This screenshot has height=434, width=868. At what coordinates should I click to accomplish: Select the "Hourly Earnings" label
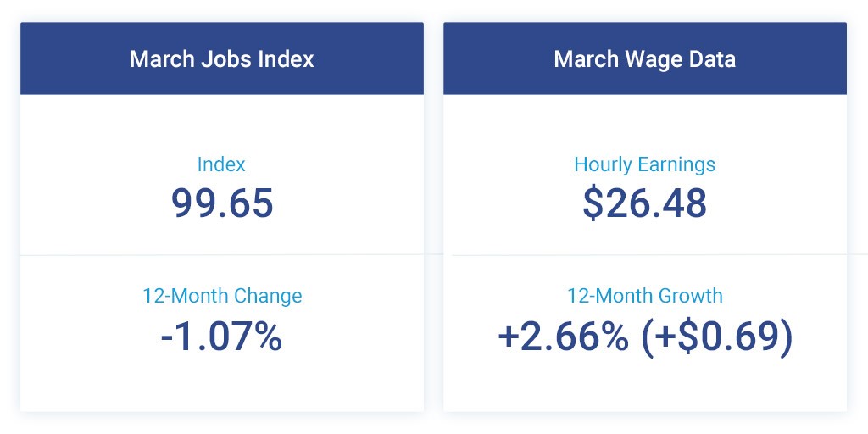pos(644,164)
